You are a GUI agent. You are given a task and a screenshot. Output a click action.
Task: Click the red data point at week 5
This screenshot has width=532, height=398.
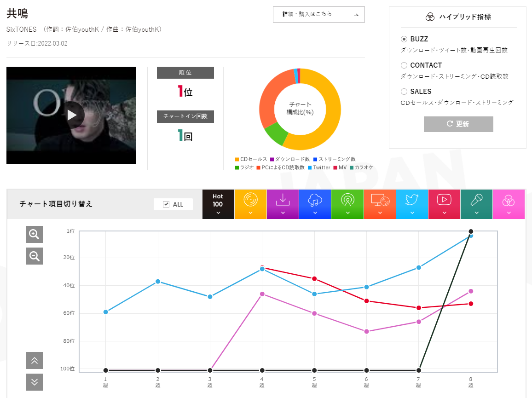[x=314, y=278]
